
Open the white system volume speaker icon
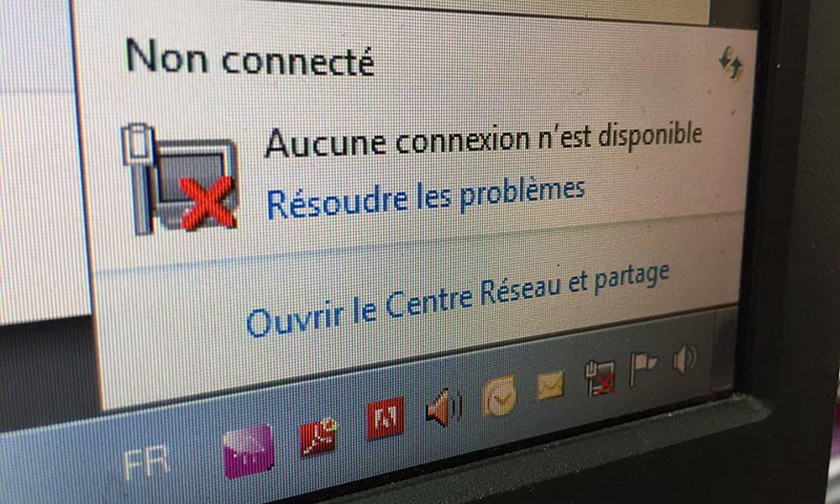click(684, 359)
